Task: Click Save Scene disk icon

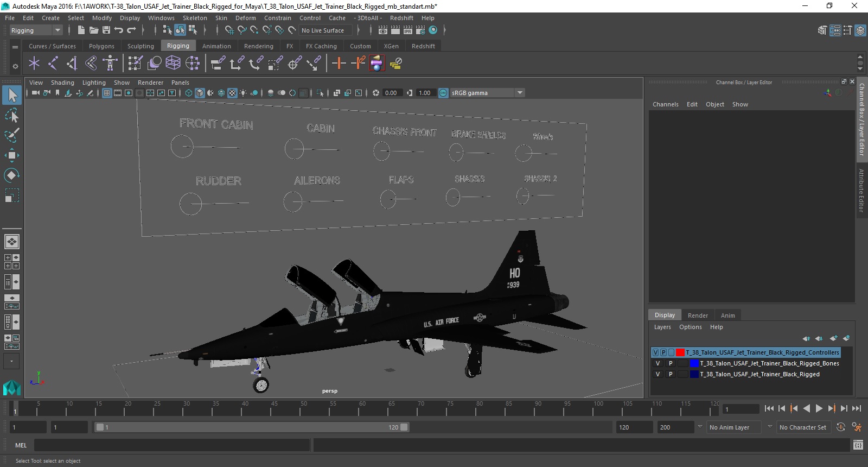Action: click(106, 30)
